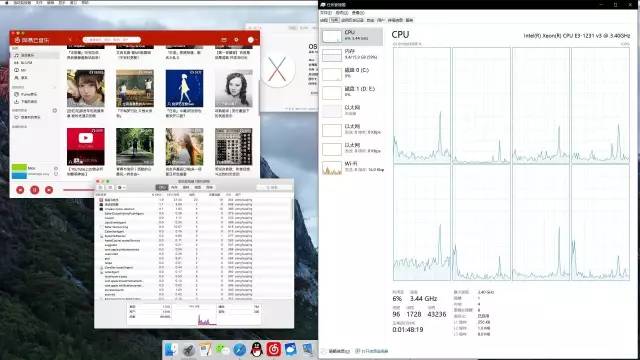Switch to Startup tab in Task Manager
The height and width of the screenshot is (360, 640).
370,20
